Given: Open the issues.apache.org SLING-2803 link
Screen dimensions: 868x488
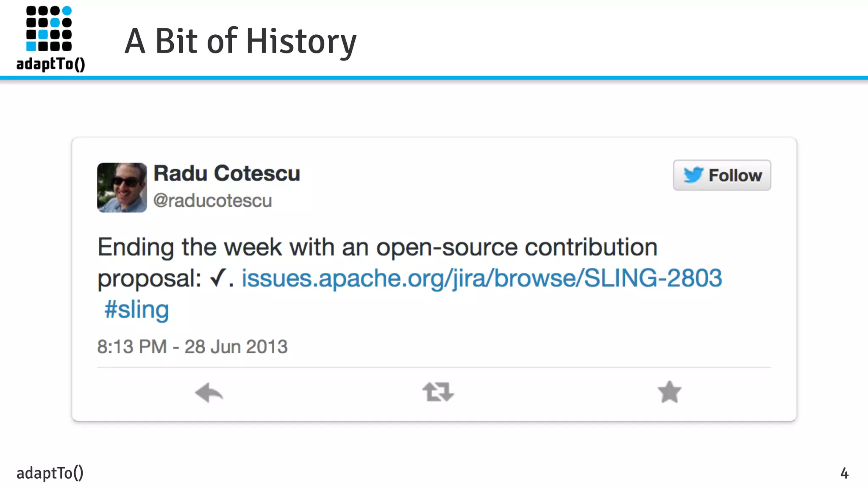Looking at the screenshot, I should 481,278.
